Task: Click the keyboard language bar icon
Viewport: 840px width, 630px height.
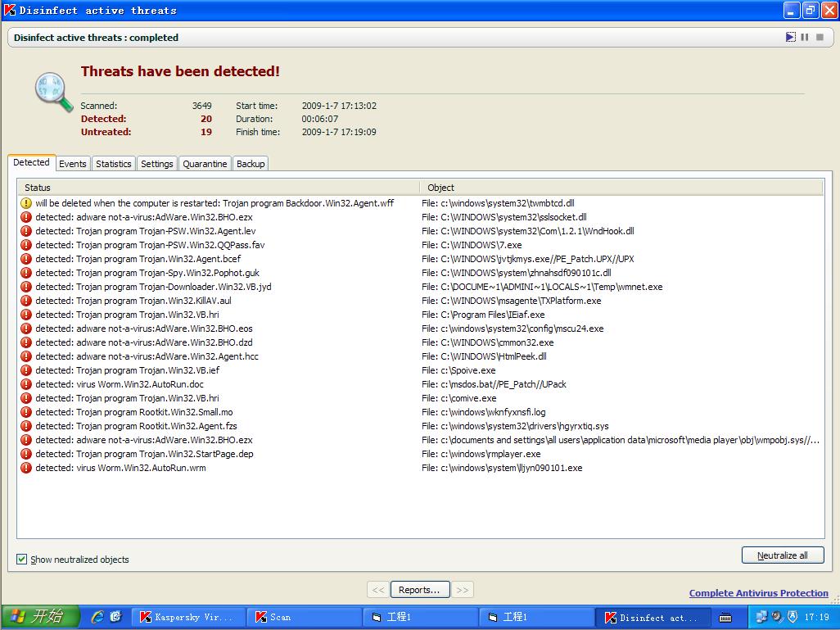Action: click(x=725, y=618)
